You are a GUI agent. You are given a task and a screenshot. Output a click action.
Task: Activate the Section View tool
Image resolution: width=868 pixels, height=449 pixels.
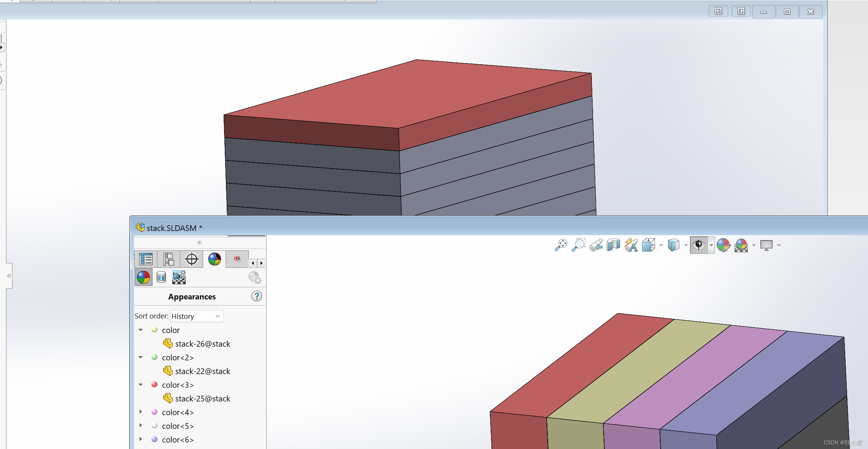click(x=613, y=245)
